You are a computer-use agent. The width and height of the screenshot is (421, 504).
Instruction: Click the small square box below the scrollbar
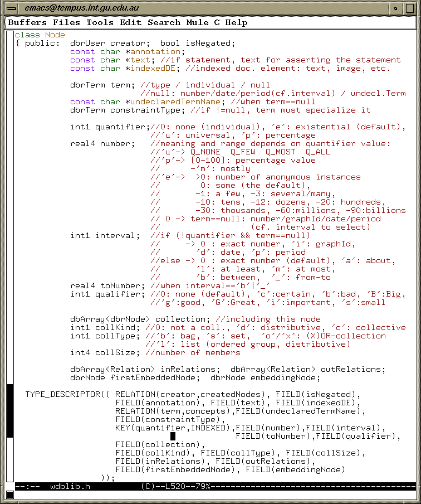(9, 495)
